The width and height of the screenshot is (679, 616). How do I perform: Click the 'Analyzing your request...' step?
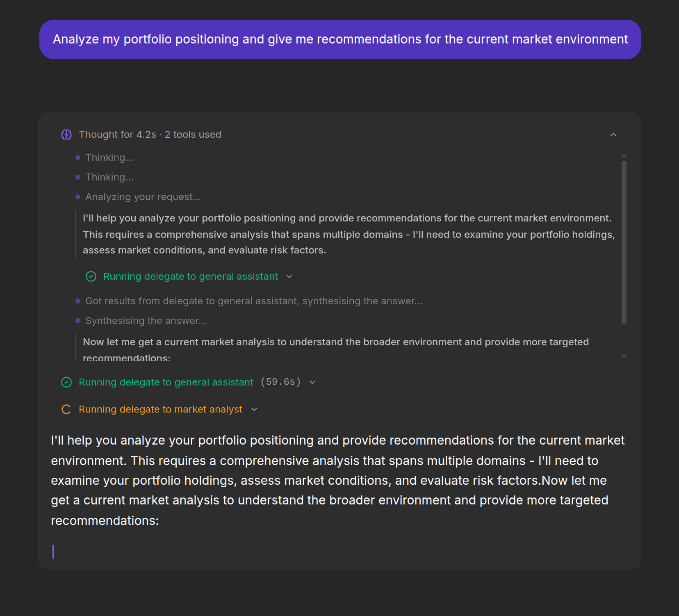point(143,197)
